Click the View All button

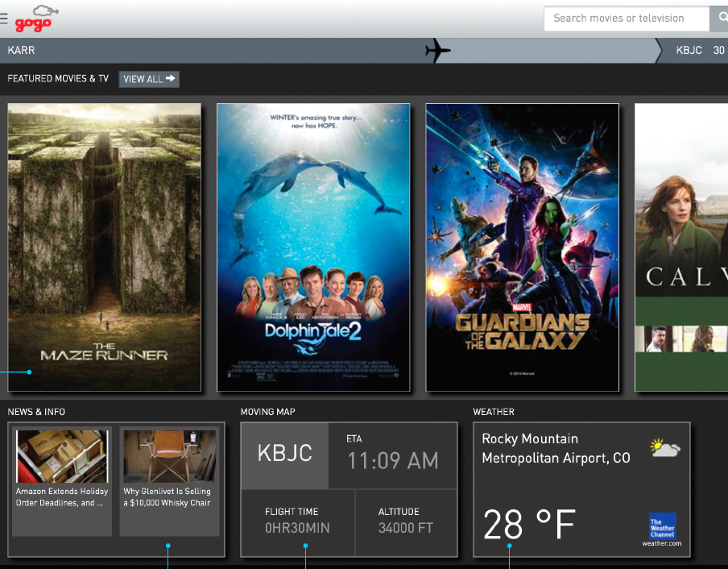click(149, 79)
